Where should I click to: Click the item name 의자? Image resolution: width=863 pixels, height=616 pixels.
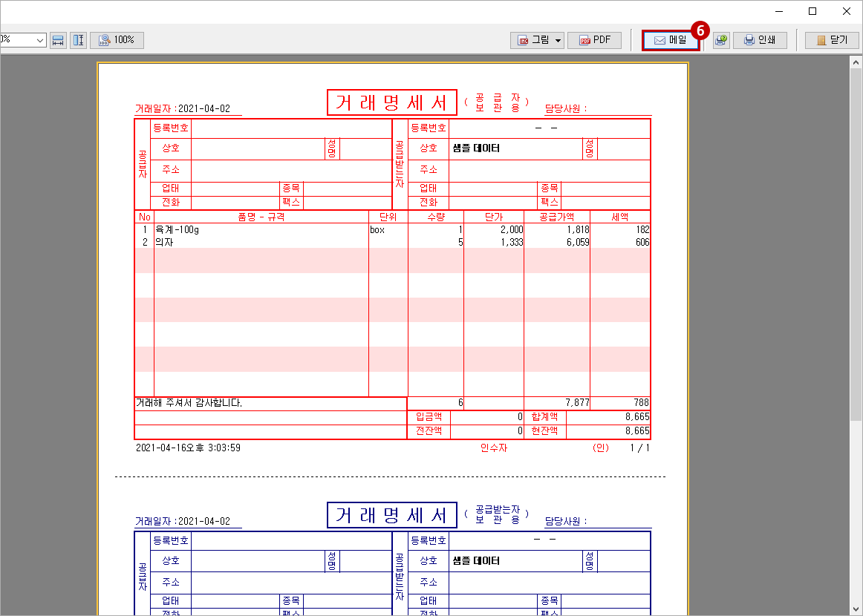(165, 242)
